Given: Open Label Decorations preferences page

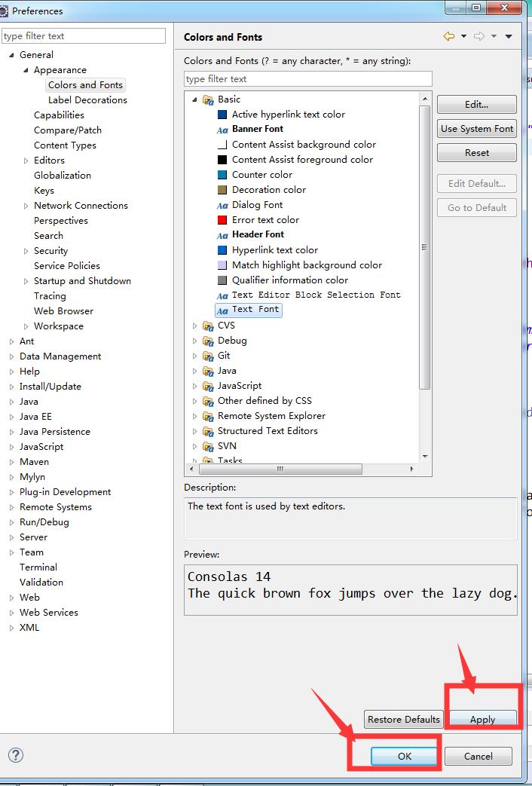Looking at the screenshot, I should click(x=87, y=100).
